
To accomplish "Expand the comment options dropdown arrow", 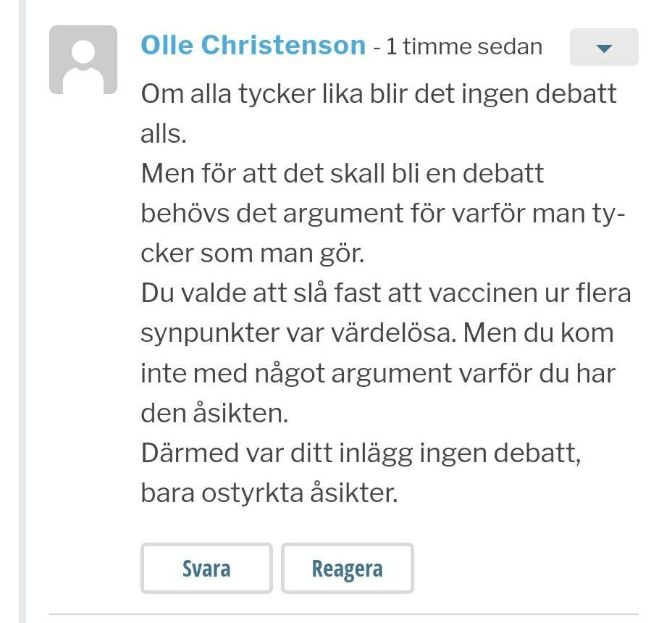I will pyautogui.click(x=604, y=47).
